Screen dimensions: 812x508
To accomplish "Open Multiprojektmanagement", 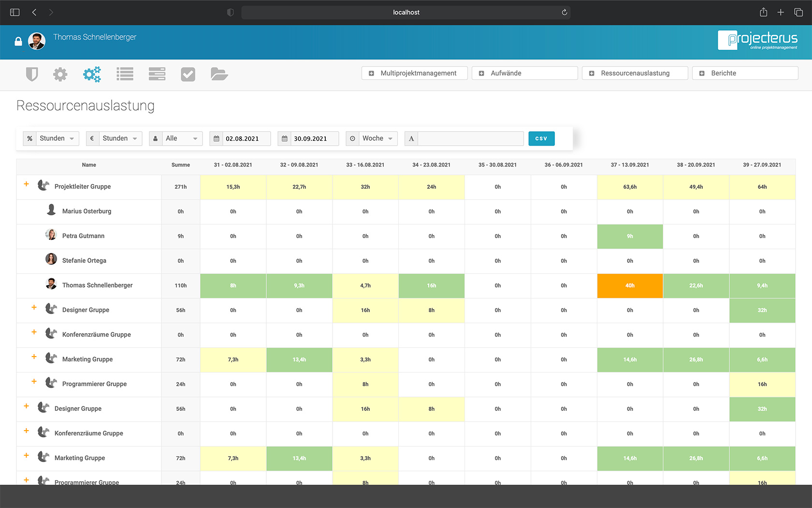I will pos(414,73).
